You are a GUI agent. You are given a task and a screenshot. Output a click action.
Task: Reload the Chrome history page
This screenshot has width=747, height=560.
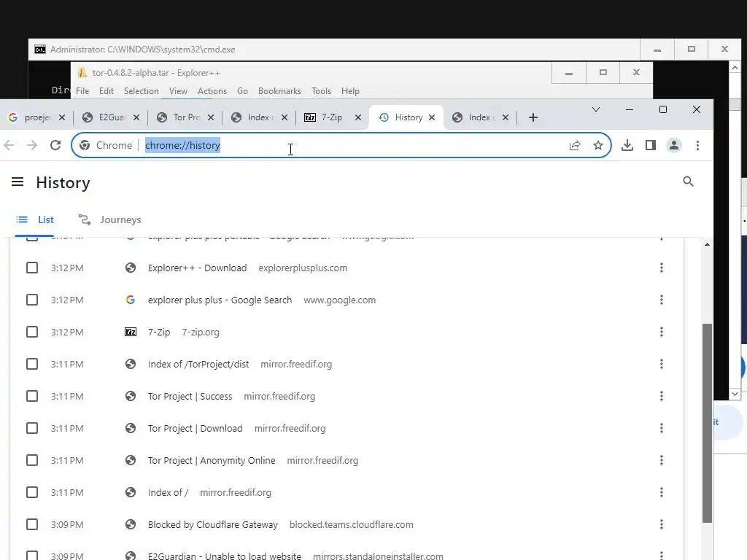(55, 145)
